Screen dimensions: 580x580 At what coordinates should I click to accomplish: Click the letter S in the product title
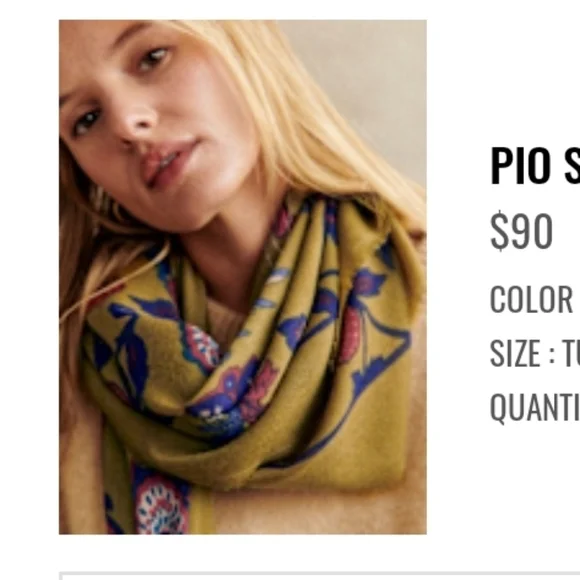(x=573, y=166)
